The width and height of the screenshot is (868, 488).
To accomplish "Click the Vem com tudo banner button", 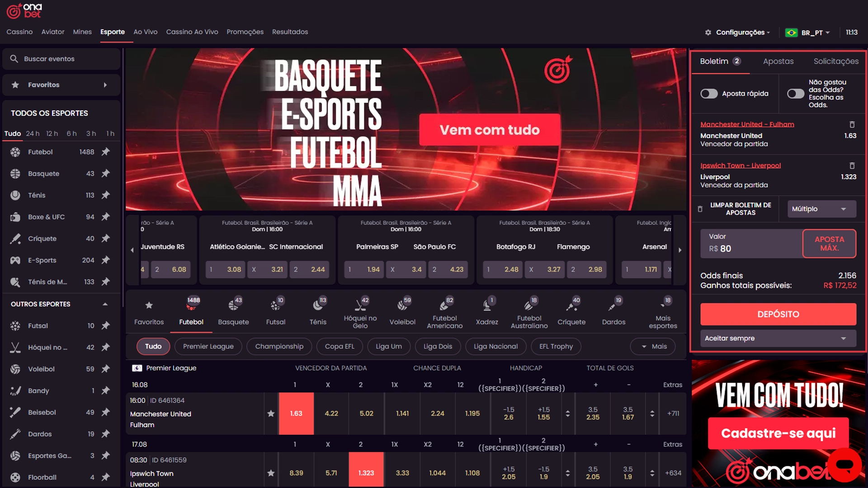I will 490,130.
